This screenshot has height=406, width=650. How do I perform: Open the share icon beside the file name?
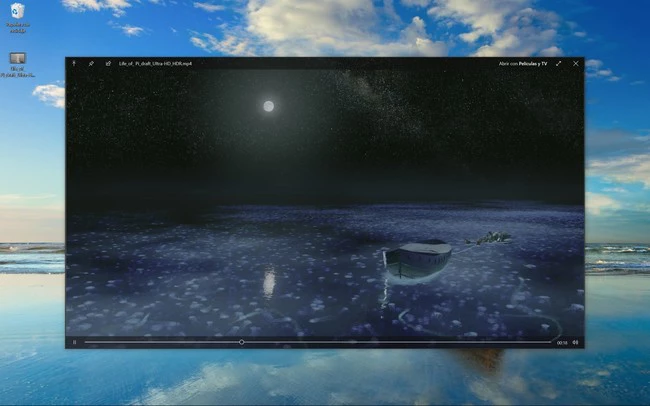pos(108,63)
